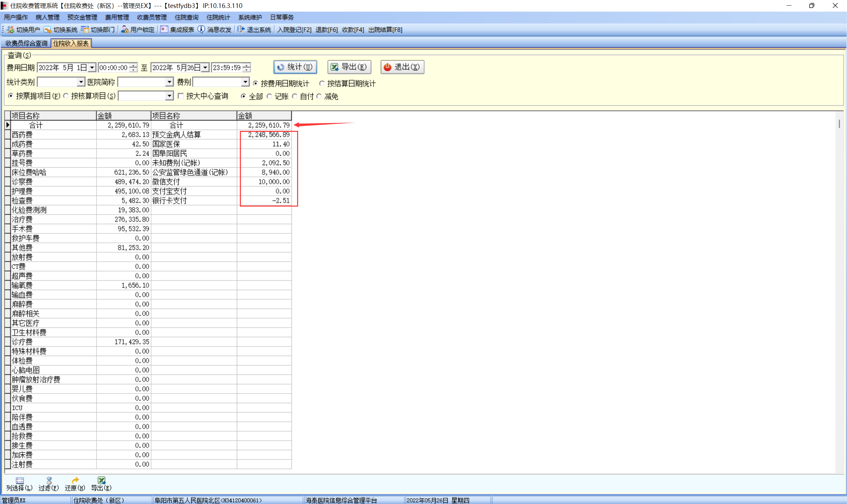Click the 过滤 filter icon at bottom
Screen dimensions: 847x504
49,480
